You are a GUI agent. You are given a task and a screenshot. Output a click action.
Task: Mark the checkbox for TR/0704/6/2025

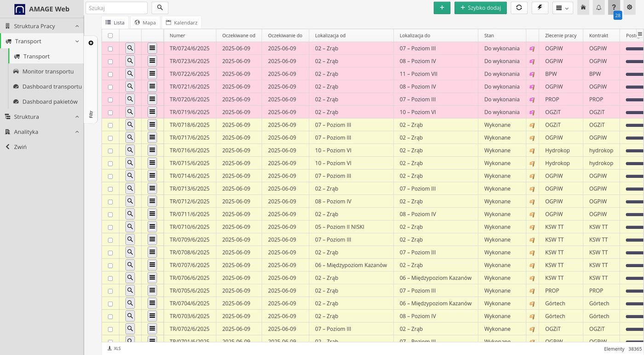click(110, 304)
